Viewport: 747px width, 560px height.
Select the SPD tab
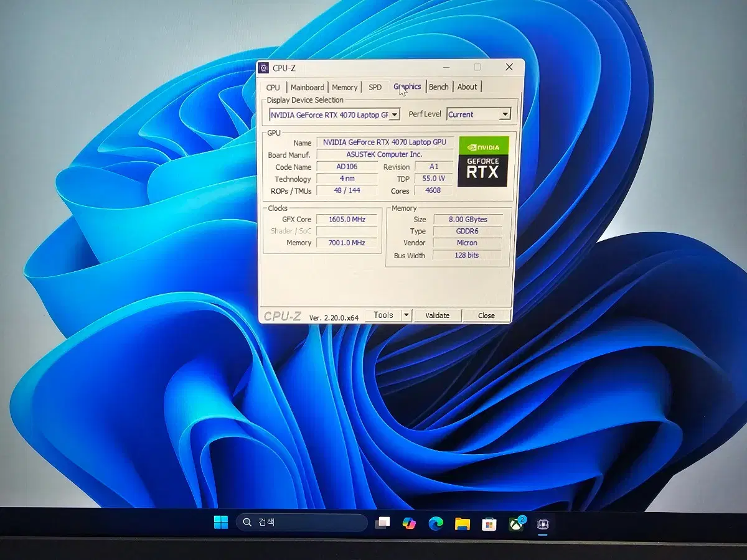(375, 87)
